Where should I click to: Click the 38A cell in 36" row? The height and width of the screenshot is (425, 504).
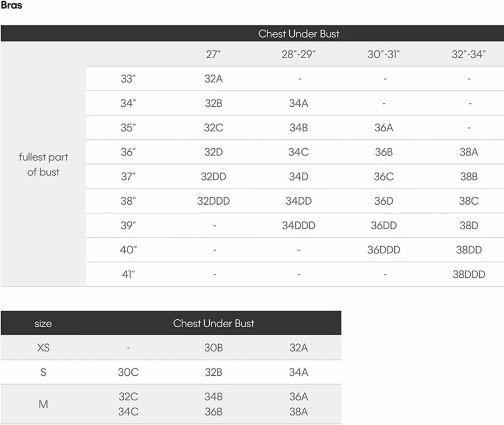tap(469, 152)
